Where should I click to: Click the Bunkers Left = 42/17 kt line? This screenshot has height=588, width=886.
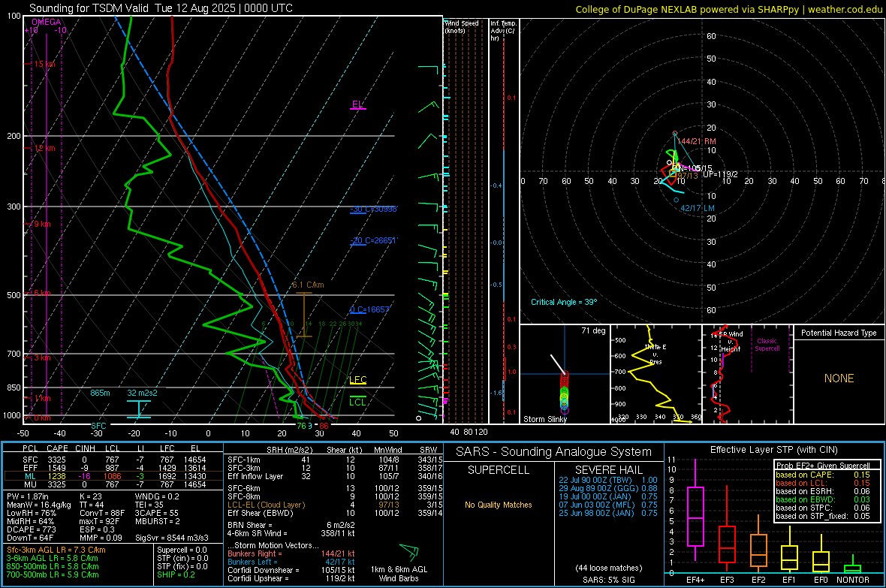point(291,562)
